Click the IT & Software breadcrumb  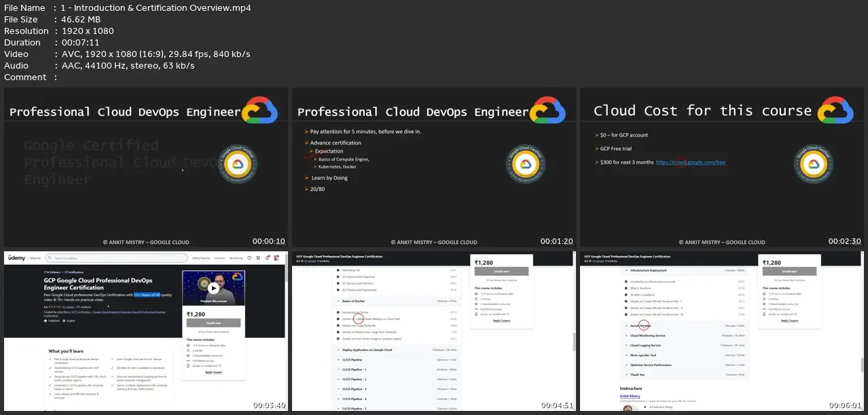(x=52, y=272)
